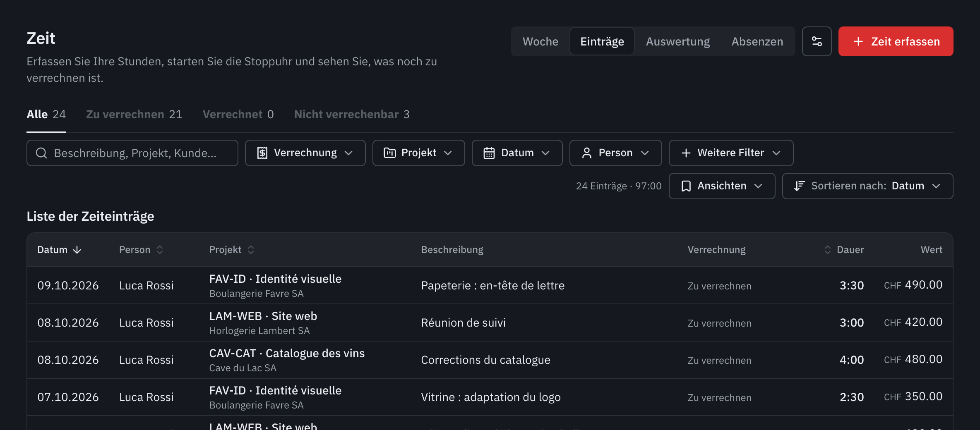Click the folder icon in Projekt filter
Viewport: 980px width, 430px height.
click(x=390, y=153)
